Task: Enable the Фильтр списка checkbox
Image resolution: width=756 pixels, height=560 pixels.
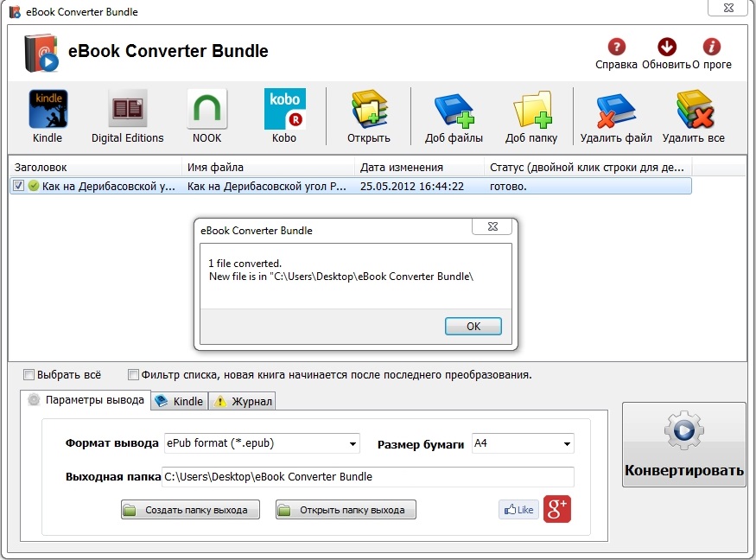Action: click(x=133, y=375)
